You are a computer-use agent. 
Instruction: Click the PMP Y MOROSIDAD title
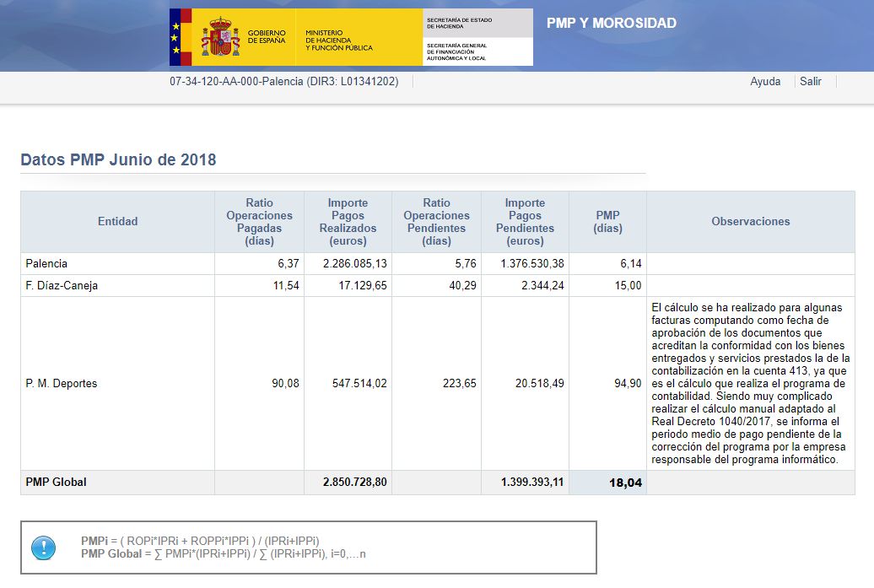point(611,23)
